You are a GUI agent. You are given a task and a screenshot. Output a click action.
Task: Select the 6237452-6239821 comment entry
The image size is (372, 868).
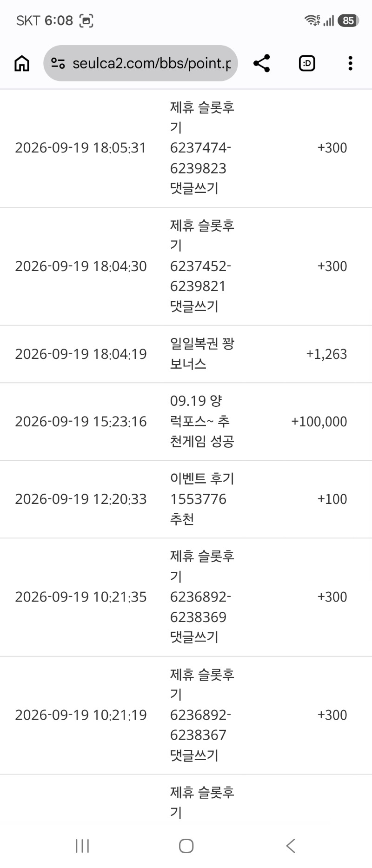[186, 266]
